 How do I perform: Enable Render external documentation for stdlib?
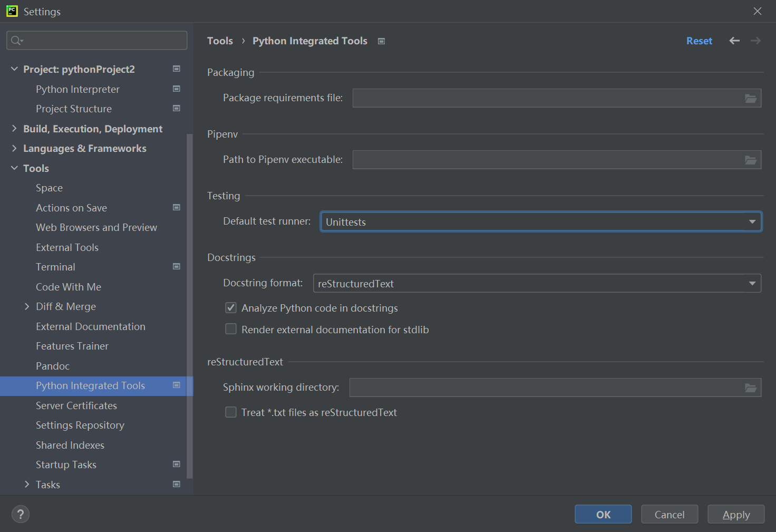(231, 329)
